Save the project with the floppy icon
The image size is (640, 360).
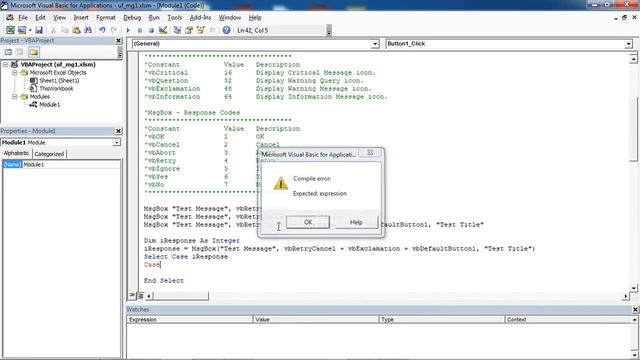pyautogui.click(x=39, y=30)
